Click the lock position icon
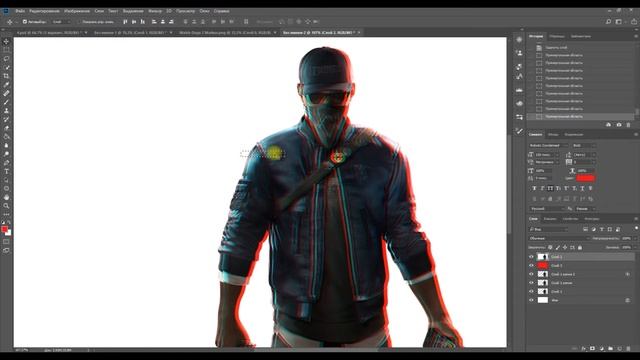This screenshot has width=640, height=360. [565, 247]
